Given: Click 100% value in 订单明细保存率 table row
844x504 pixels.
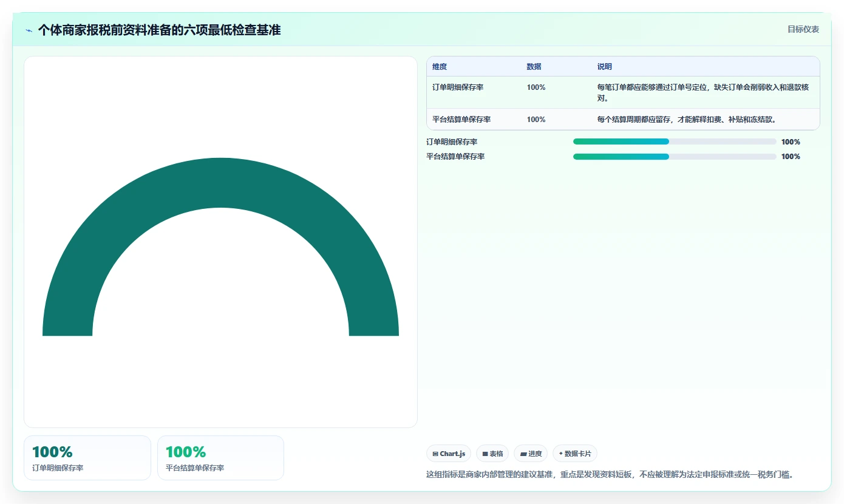Looking at the screenshot, I should click(536, 87).
